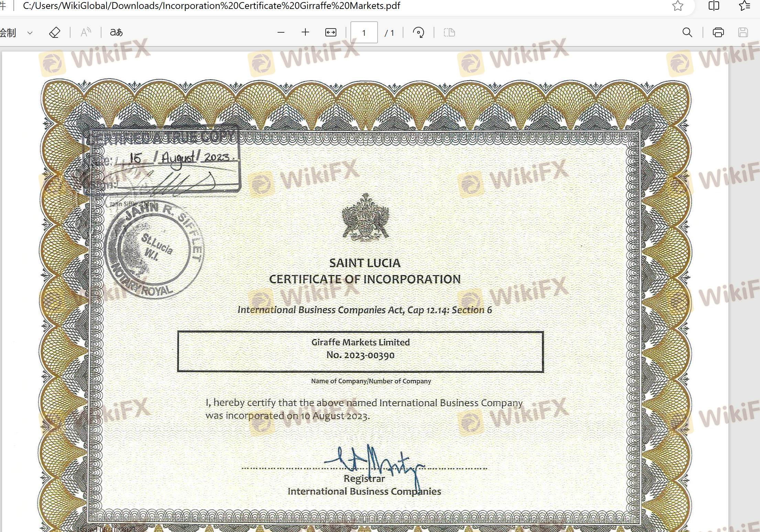Rotate the PDF page
The height and width of the screenshot is (532, 760).
[418, 33]
